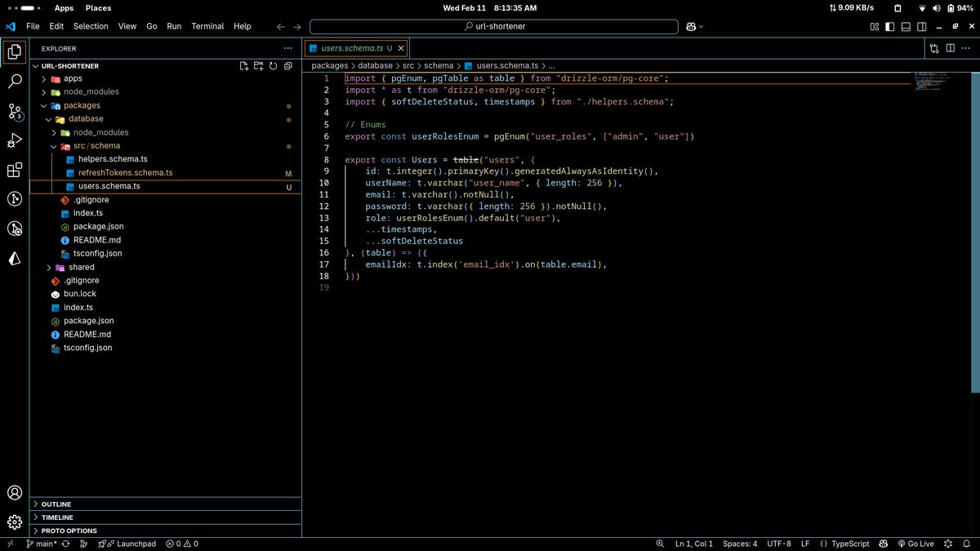Click Spaces: 4 indentation setting
980x551 pixels.
(740, 544)
